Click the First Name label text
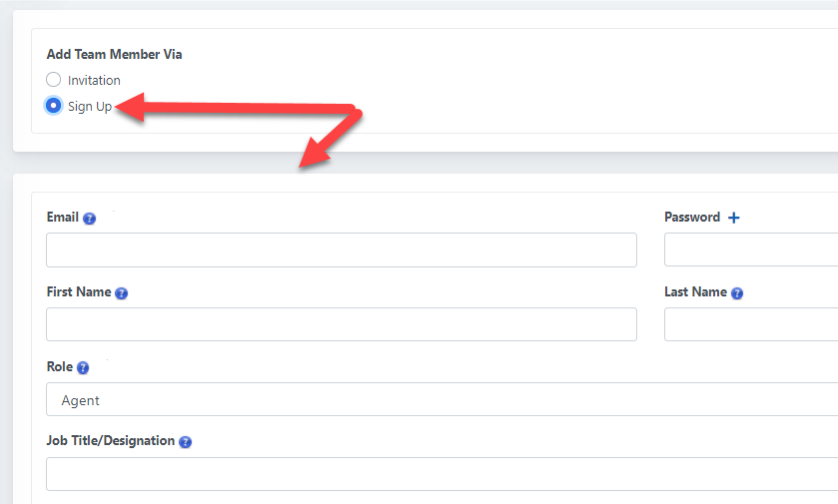Screen dimensions: 838x504 click(79, 292)
